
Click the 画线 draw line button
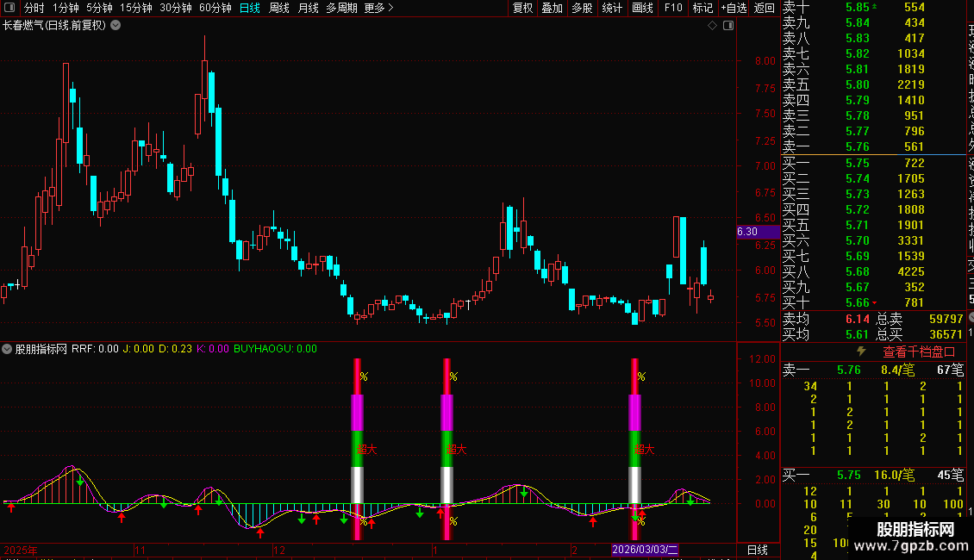coord(642,8)
